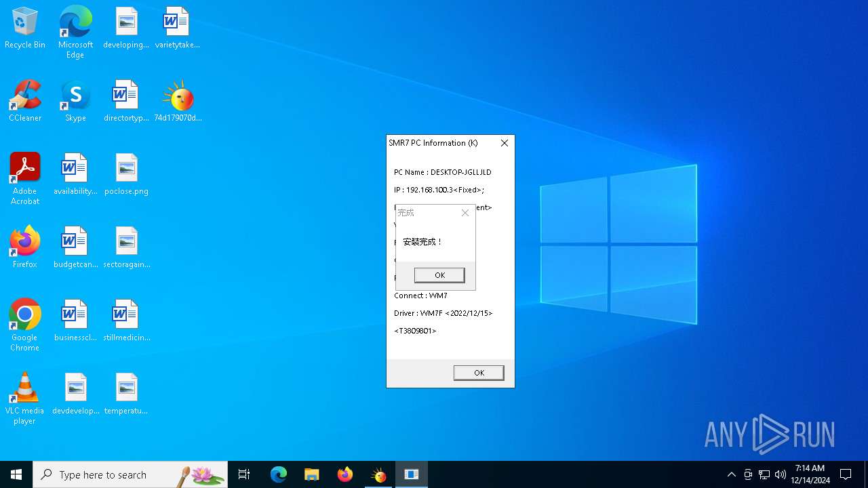Click OK in SMR7 PC Information window

[479, 373]
